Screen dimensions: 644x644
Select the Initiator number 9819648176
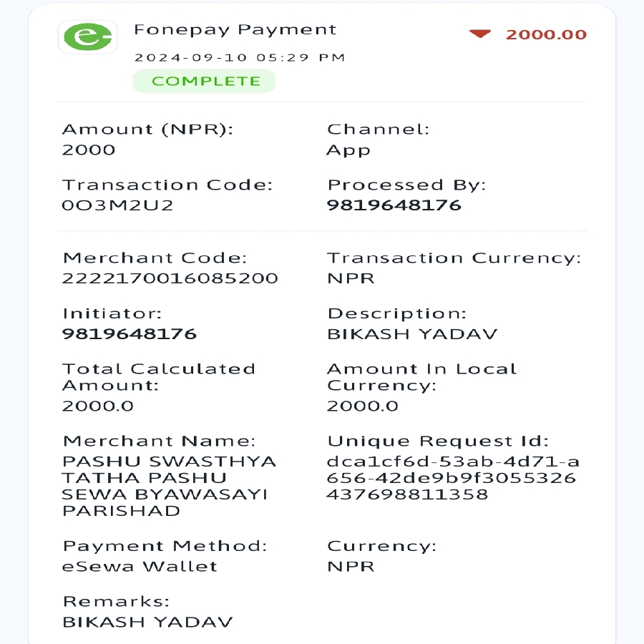click(130, 334)
